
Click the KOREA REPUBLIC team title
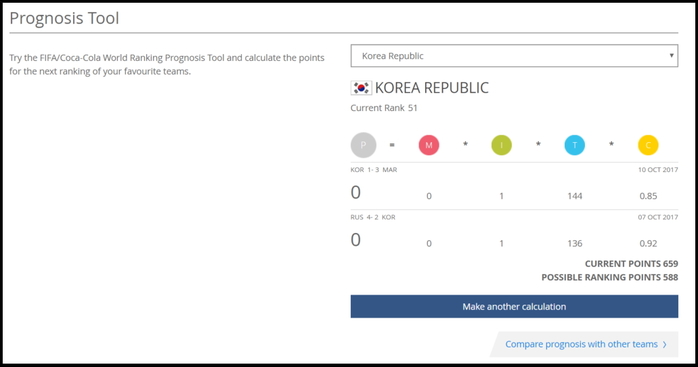pos(431,88)
